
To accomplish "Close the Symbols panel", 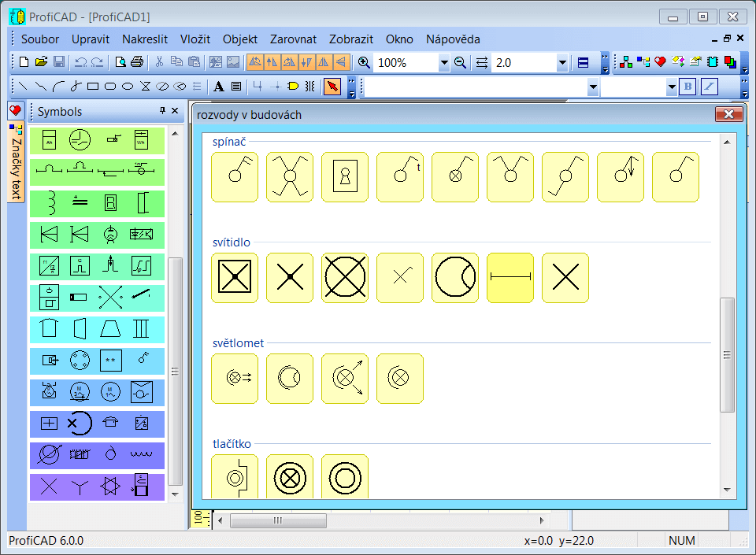I will pos(175,111).
